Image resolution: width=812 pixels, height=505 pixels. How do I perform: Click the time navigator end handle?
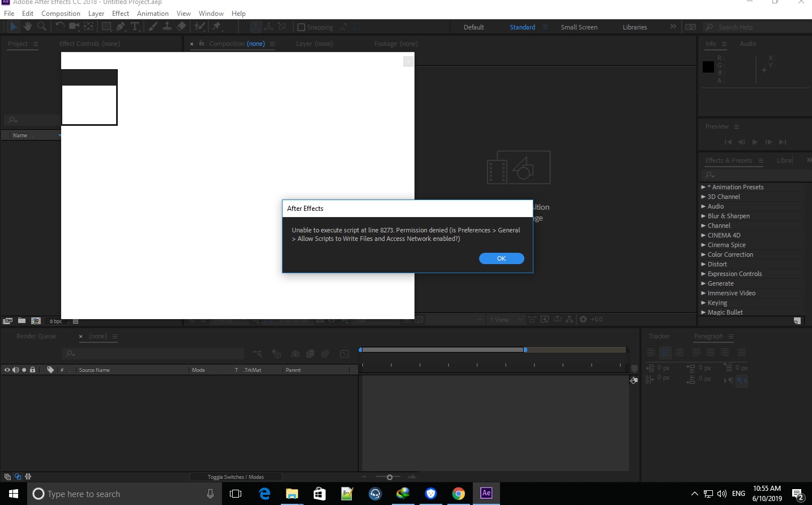[525, 350]
